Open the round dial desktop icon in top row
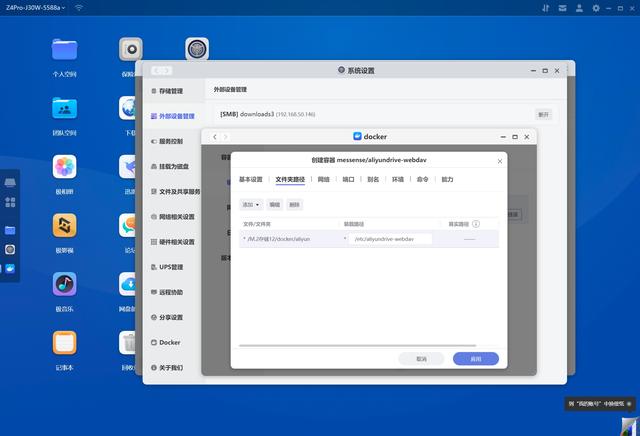The image size is (640, 436). coord(197,49)
